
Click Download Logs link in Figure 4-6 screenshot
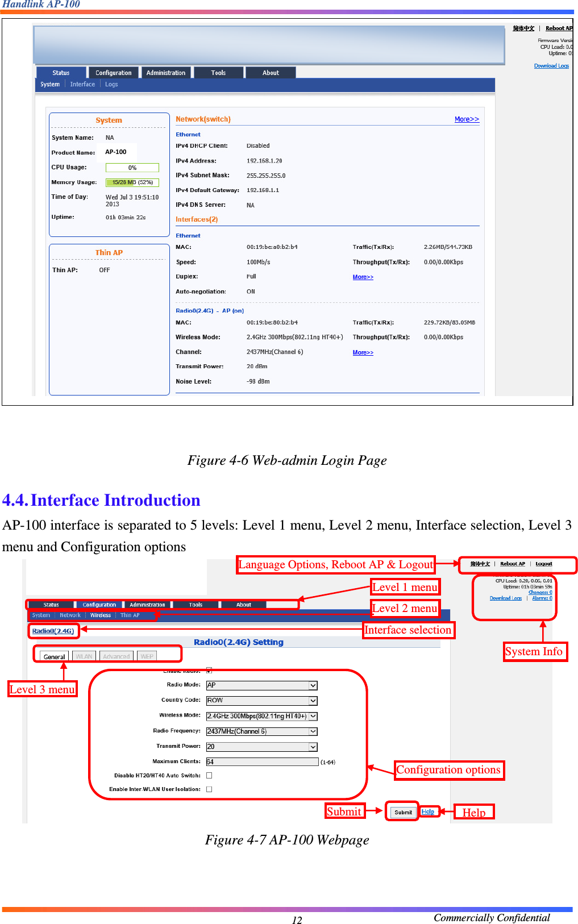551,66
